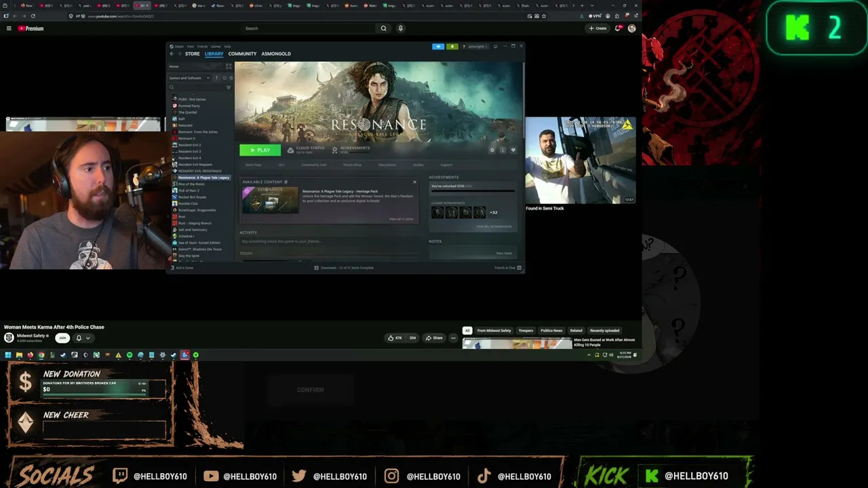Switch to the STORE tab in Steam
Image resolution: width=868 pixels, height=488 pixels.
[193, 54]
